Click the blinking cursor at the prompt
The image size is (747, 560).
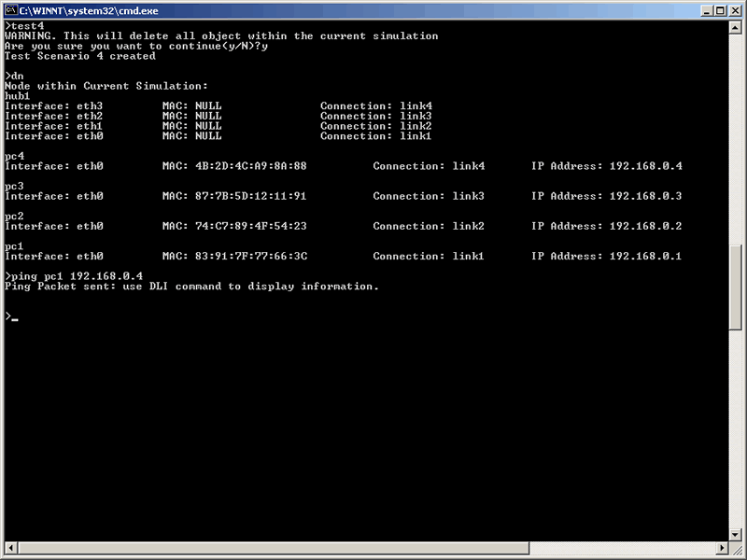click(x=15, y=319)
